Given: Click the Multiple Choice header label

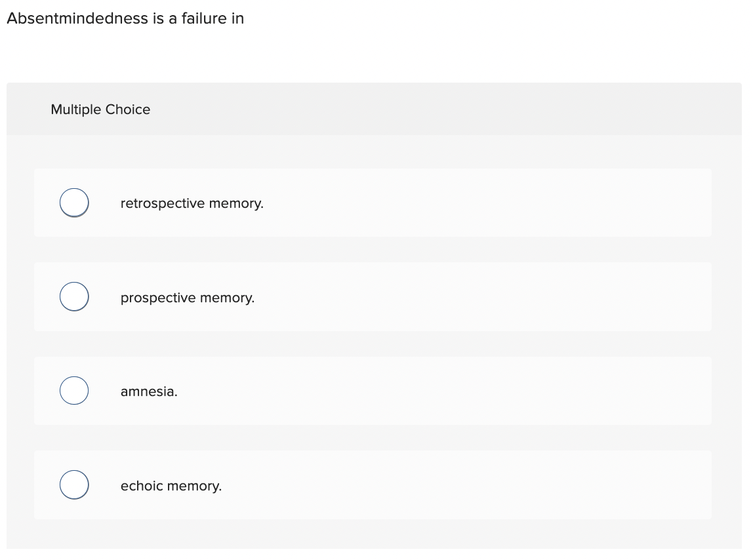Looking at the screenshot, I should (x=100, y=109).
